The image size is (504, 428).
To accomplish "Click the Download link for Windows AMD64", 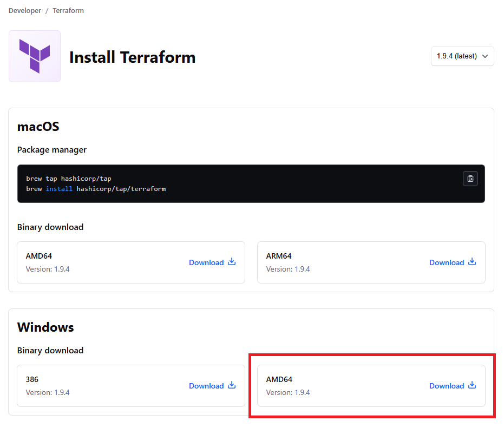I will pos(453,386).
